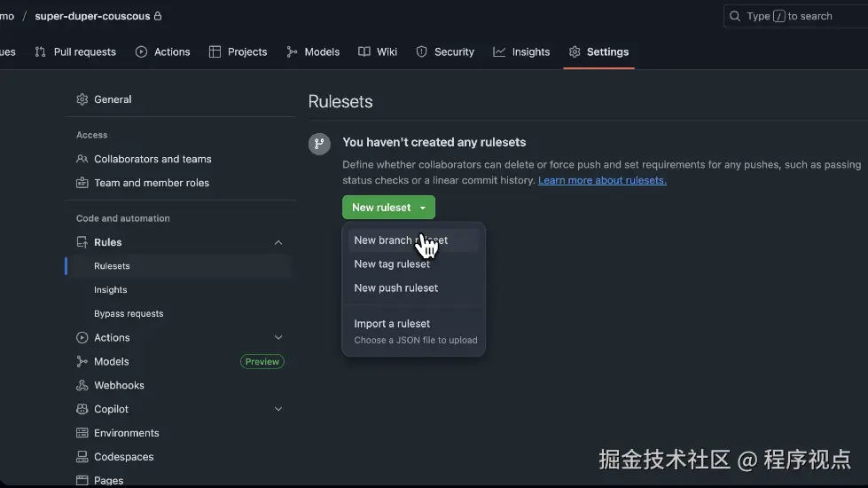Click the Webhooks icon

click(x=82, y=385)
